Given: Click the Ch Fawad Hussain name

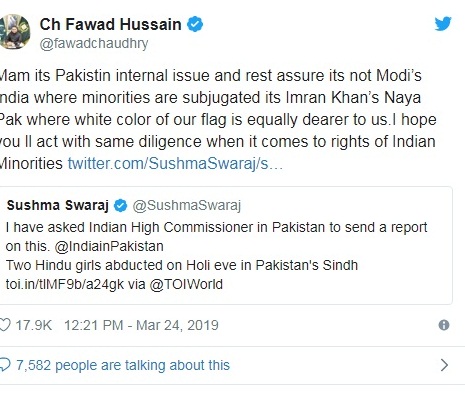Looking at the screenshot, I should 110,25.
